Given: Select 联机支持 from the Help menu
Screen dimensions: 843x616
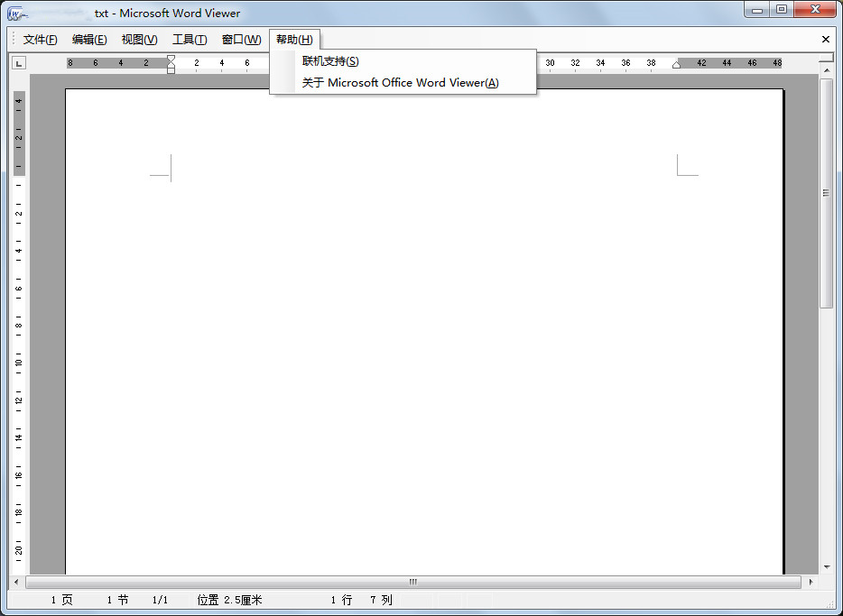Looking at the screenshot, I should pos(329,60).
